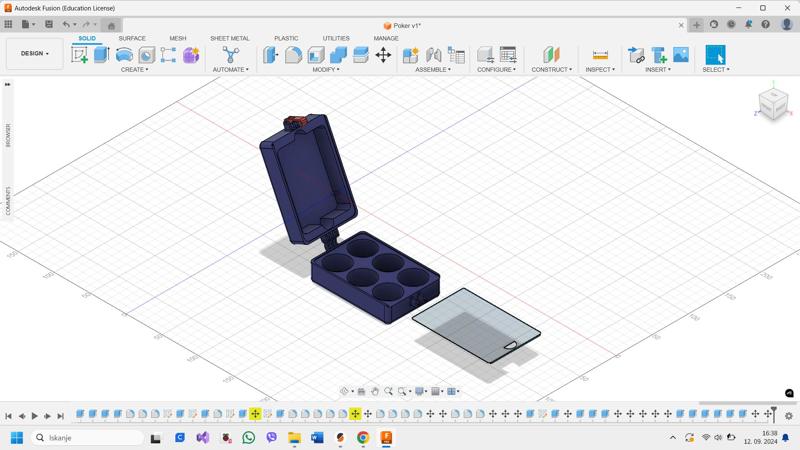Open timeline settings gear
This screenshot has width=800, height=450.
pos(789,416)
